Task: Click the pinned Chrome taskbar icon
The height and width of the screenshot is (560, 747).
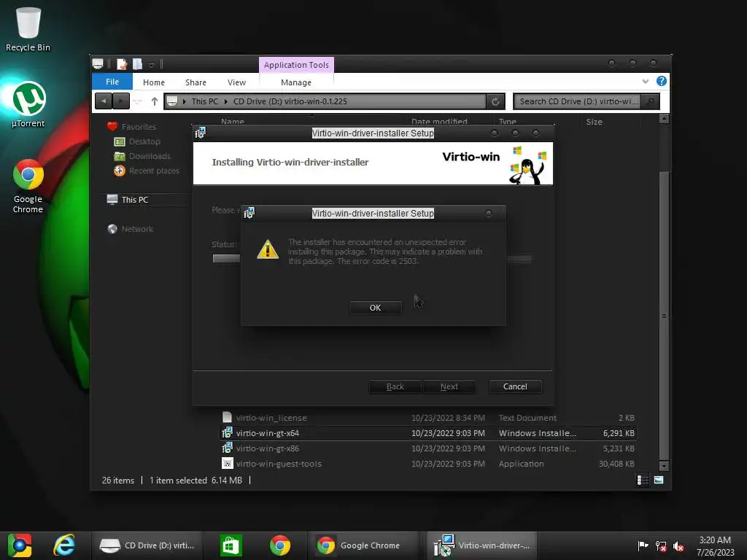Action: (279, 545)
